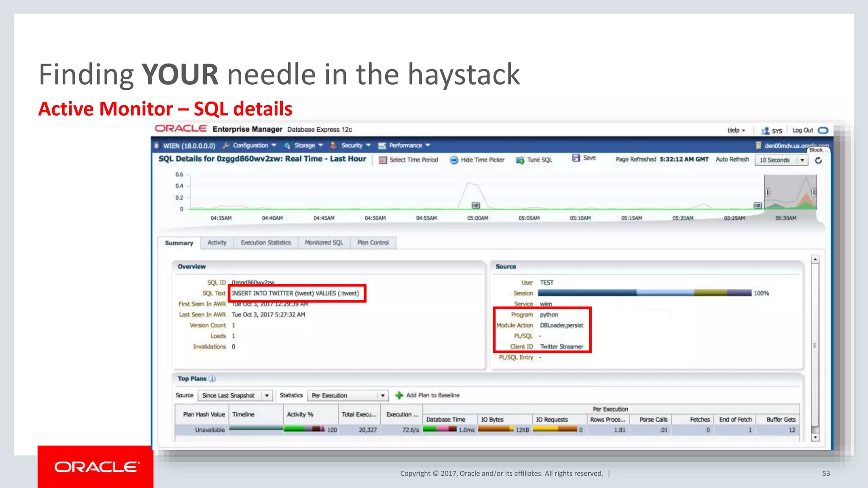Click the Storage icon in menu bar
Viewport: 868px width, 488px height.
pyautogui.click(x=287, y=146)
